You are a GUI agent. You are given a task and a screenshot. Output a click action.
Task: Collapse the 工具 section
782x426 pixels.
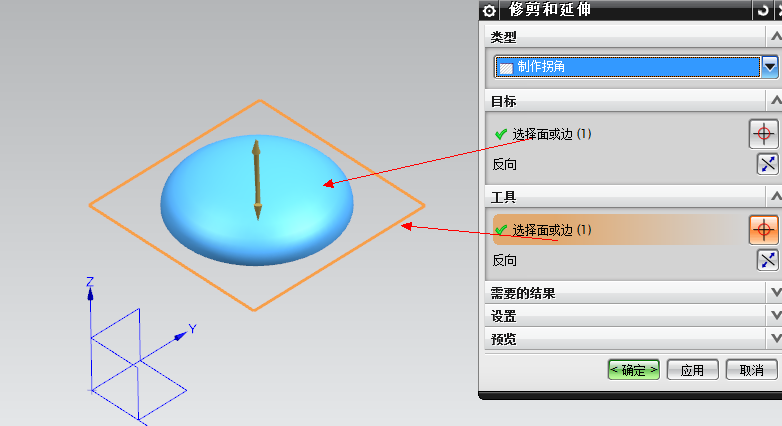coord(776,197)
